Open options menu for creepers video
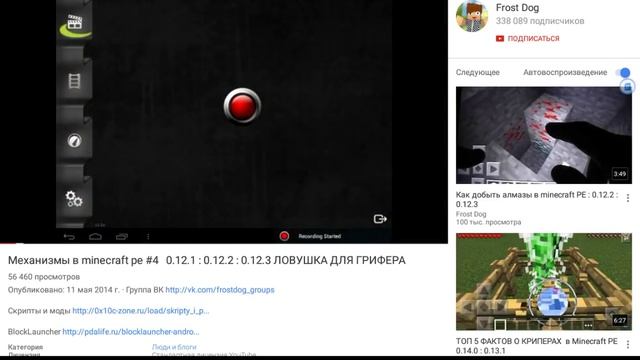 point(628,344)
